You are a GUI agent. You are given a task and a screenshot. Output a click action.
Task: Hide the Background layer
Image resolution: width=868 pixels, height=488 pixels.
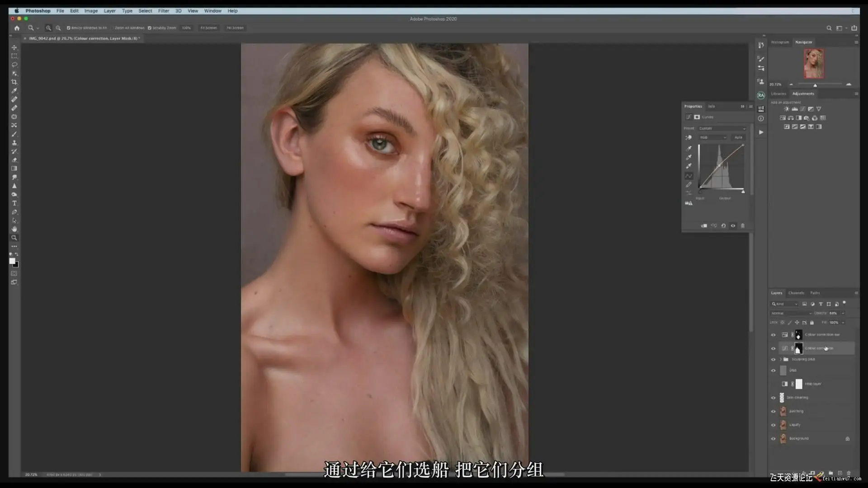pos(773,438)
